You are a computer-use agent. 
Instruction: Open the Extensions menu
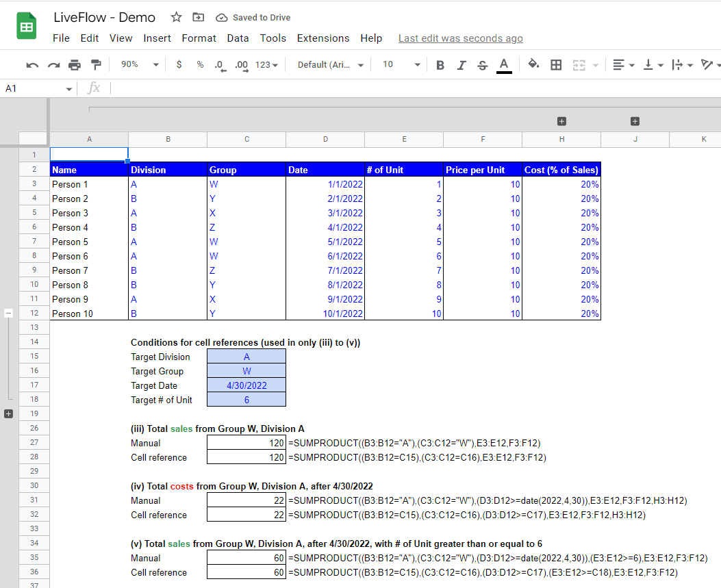(322, 38)
